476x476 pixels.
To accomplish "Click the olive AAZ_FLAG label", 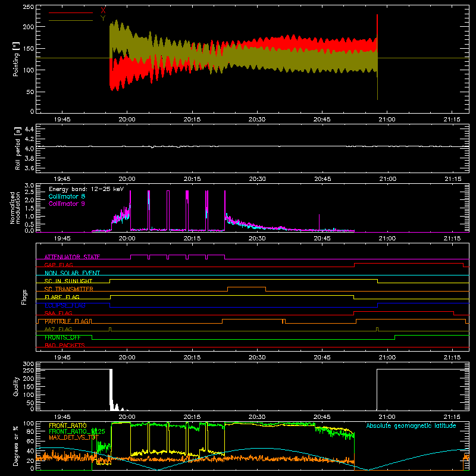I will tap(58, 329).
